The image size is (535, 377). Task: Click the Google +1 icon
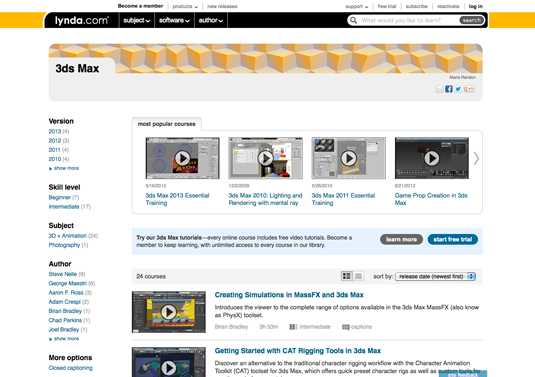[x=469, y=89]
